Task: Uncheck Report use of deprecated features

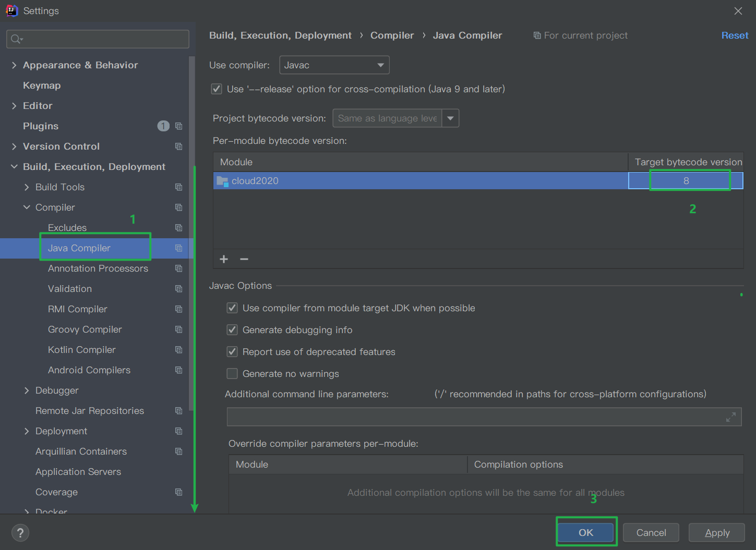Action: coord(232,352)
